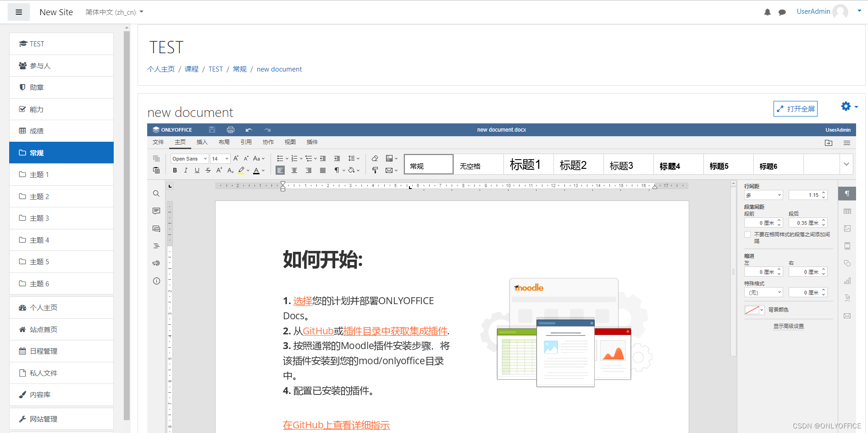Expand the bullets list dropdown arrow
Image resolution: width=868 pixels, height=433 pixels.
[287, 159]
